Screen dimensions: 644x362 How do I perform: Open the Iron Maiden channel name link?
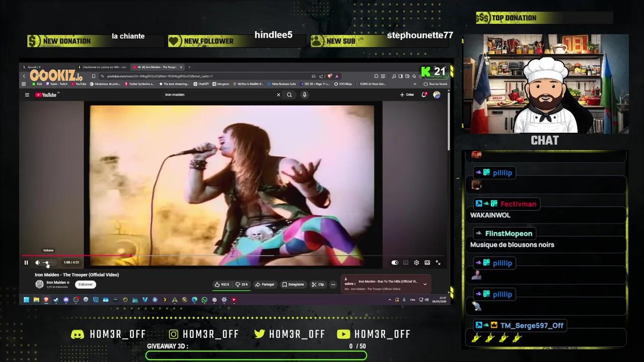pos(56,283)
